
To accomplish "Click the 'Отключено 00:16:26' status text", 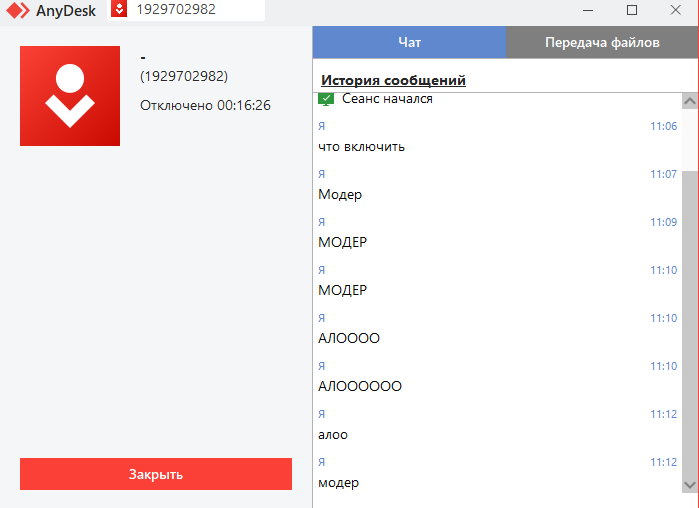I will click(206, 106).
